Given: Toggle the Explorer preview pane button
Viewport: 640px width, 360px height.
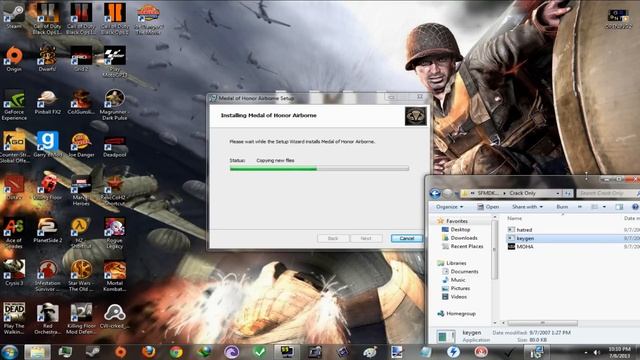Looking at the screenshot, I should 619,207.
